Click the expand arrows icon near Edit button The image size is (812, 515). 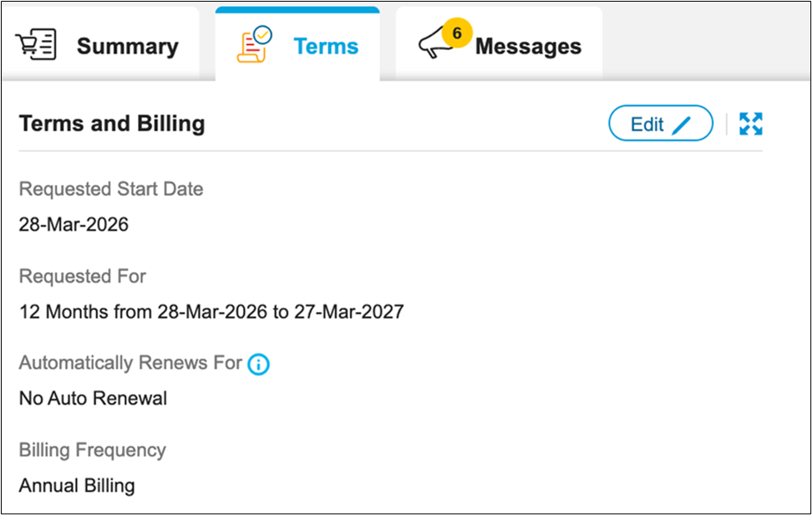pyautogui.click(x=749, y=123)
